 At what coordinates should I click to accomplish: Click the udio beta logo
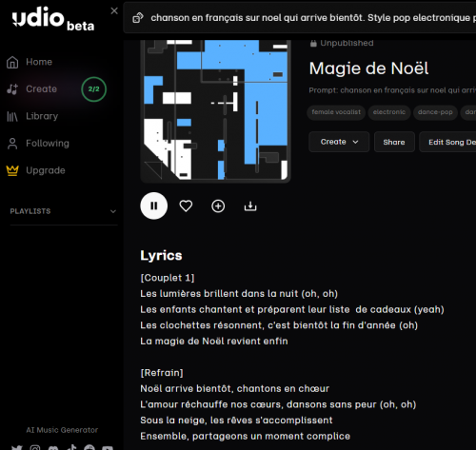pyautogui.click(x=53, y=19)
